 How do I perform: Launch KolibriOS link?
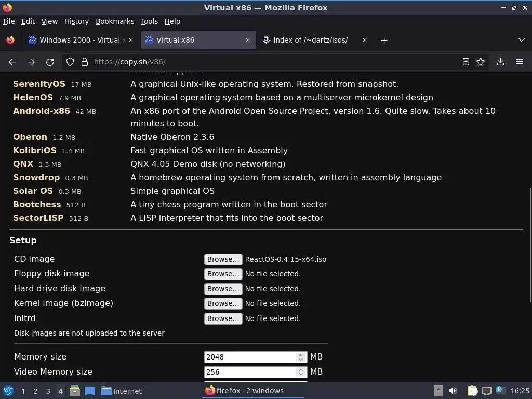pyautogui.click(x=35, y=150)
